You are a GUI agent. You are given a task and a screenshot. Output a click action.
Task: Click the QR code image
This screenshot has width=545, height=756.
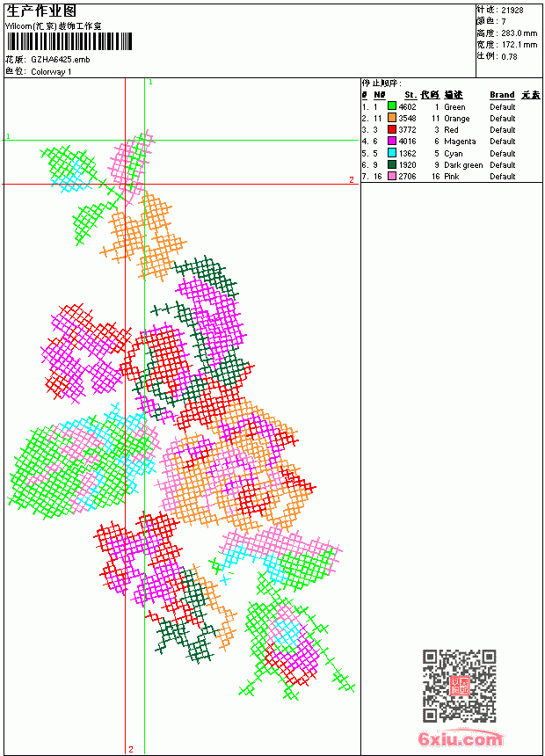pyautogui.click(x=460, y=685)
